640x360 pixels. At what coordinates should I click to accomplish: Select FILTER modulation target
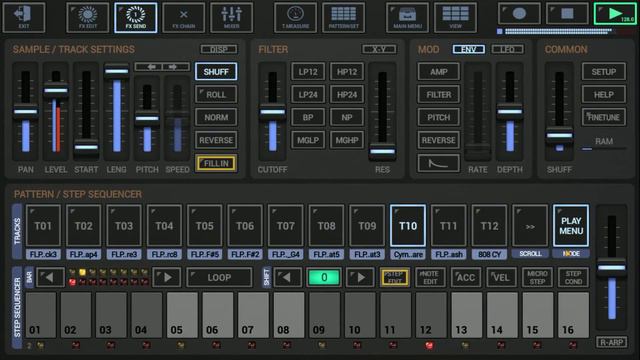(x=438, y=95)
